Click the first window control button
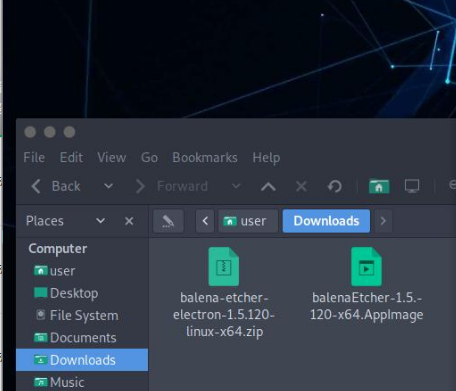Image resolution: width=456 pixels, height=391 pixels. pos(30,132)
